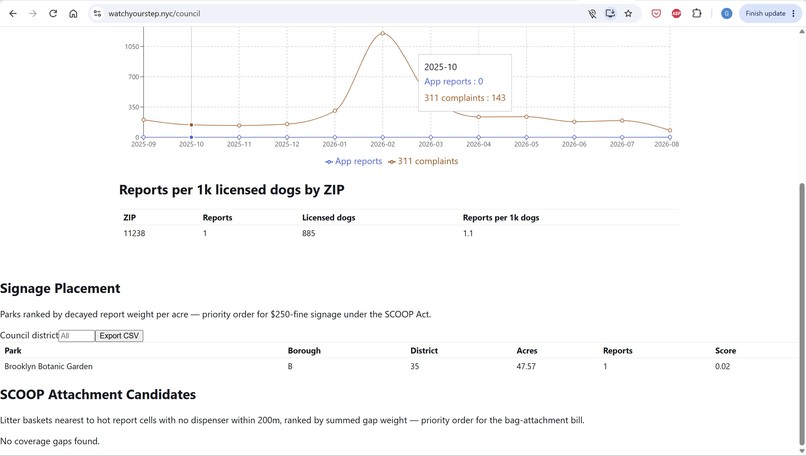Click the 2026-01 complaints data point
The height and width of the screenshot is (456, 806).
[335, 111]
